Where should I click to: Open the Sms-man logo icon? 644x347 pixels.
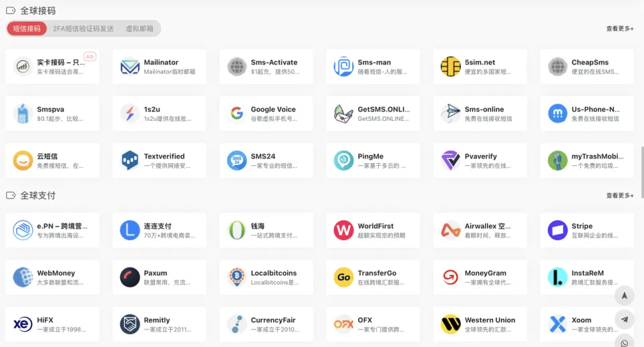pyautogui.click(x=343, y=66)
